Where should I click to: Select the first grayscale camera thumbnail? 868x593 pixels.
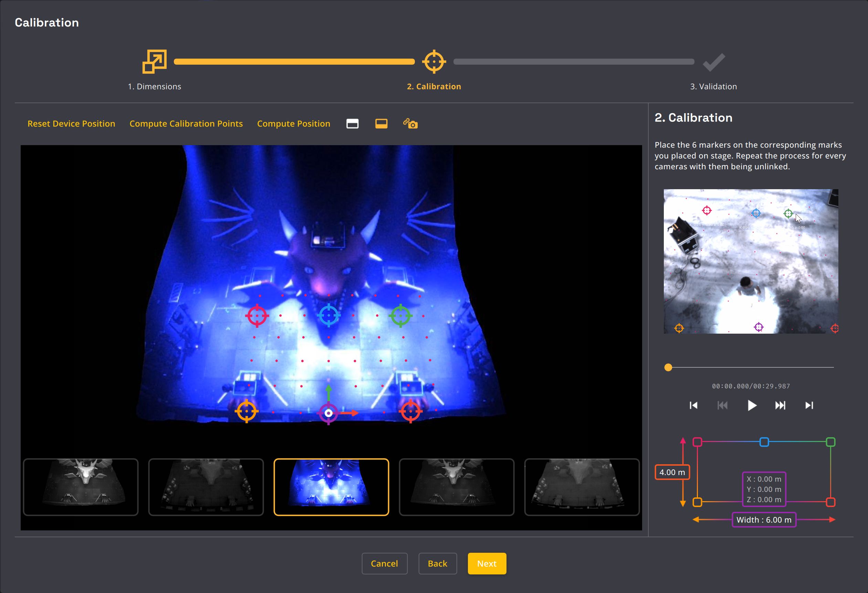pos(81,487)
